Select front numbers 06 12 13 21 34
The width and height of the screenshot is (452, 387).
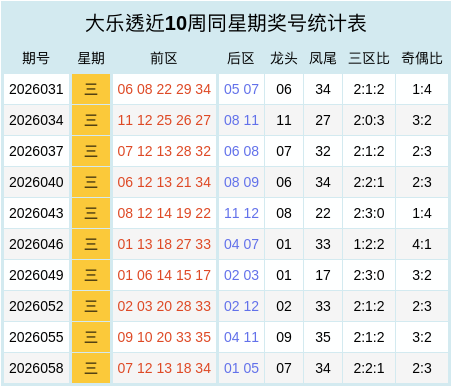164,182
